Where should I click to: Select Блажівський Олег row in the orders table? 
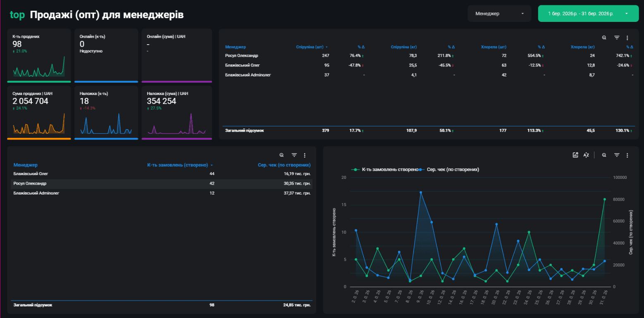[x=162, y=174]
